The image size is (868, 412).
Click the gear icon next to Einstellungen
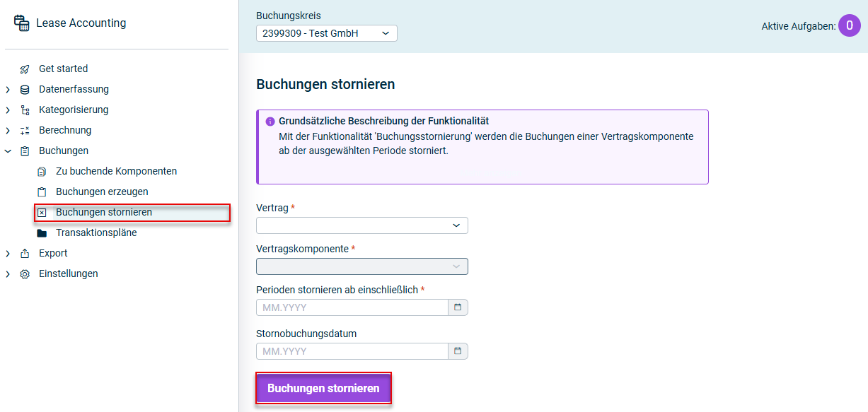click(x=25, y=274)
